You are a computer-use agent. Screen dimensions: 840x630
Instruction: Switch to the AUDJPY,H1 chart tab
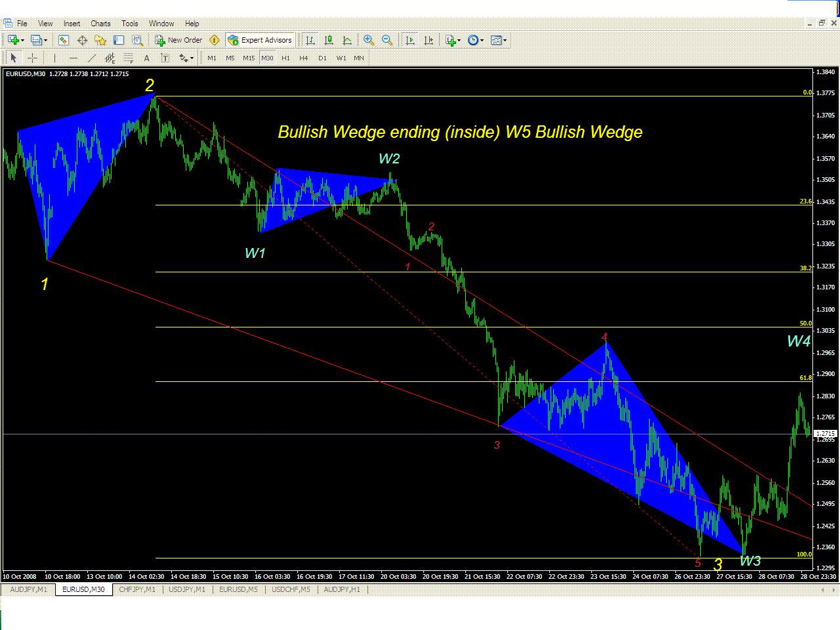tap(343, 589)
